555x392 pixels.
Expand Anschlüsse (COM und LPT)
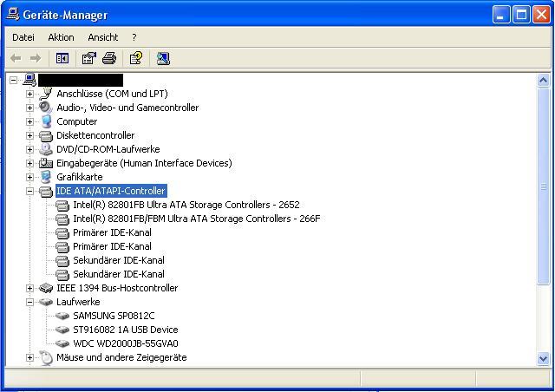(29, 94)
